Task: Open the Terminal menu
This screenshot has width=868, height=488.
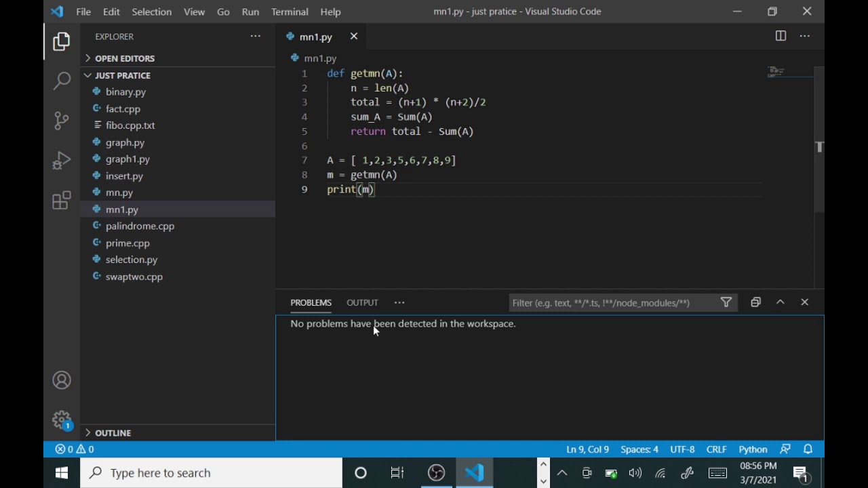Action: click(290, 12)
